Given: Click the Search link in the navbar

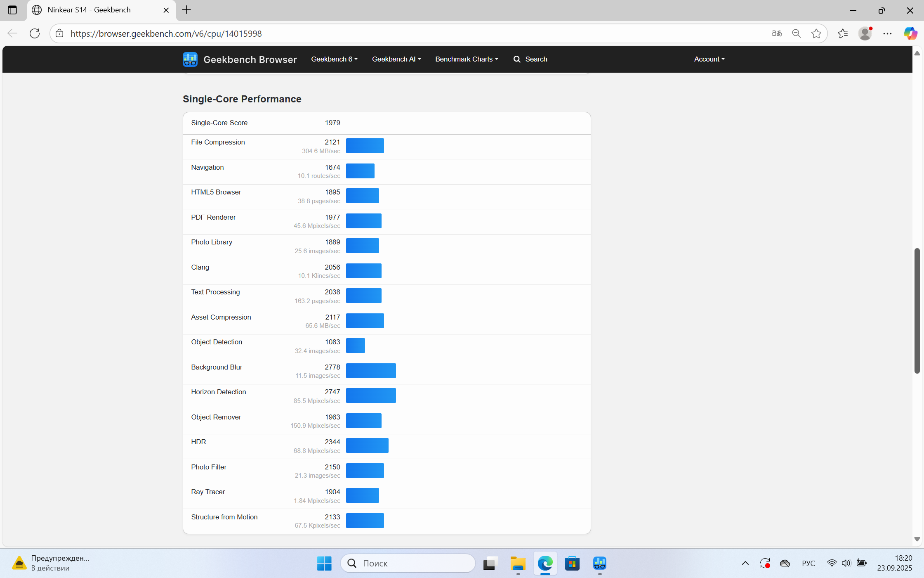Looking at the screenshot, I should (x=530, y=59).
